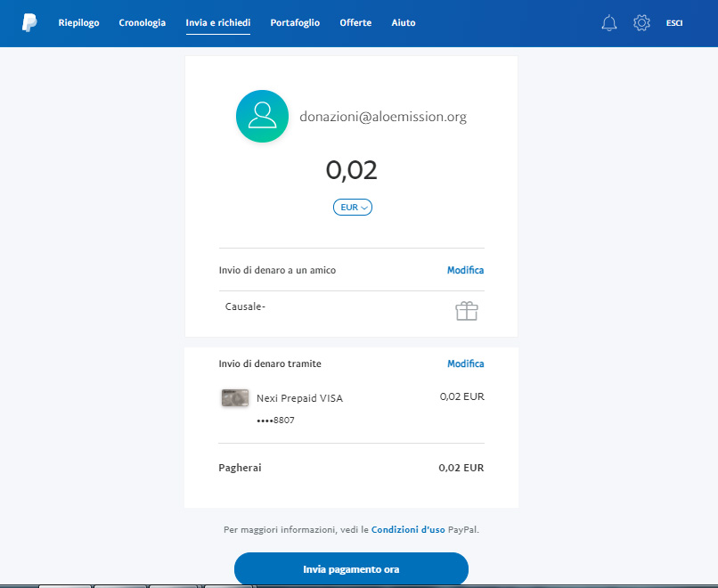The height and width of the screenshot is (588, 718).
Task: Select the Invia e richiedi tab
Action: pyautogui.click(x=218, y=22)
